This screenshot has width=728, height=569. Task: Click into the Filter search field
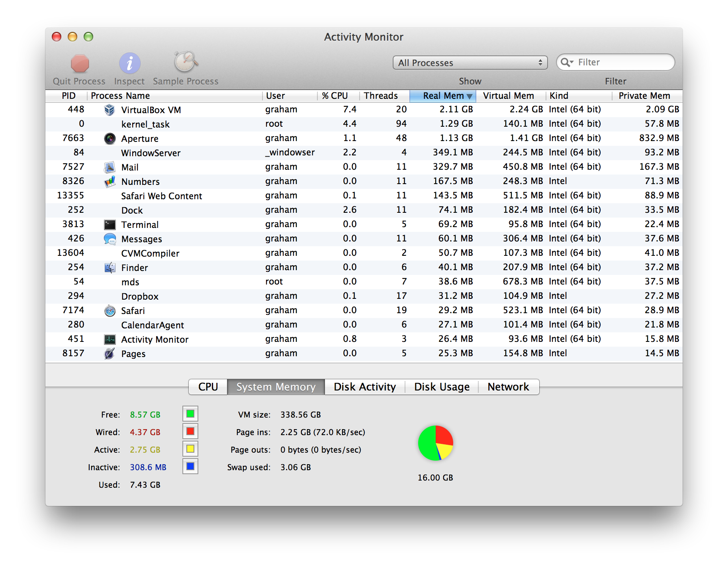point(616,62)
